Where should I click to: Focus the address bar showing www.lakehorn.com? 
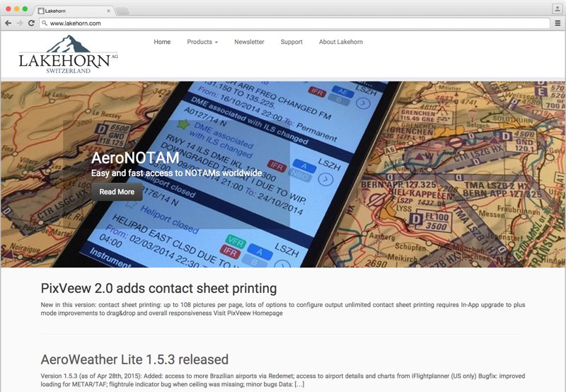(294, 23)
